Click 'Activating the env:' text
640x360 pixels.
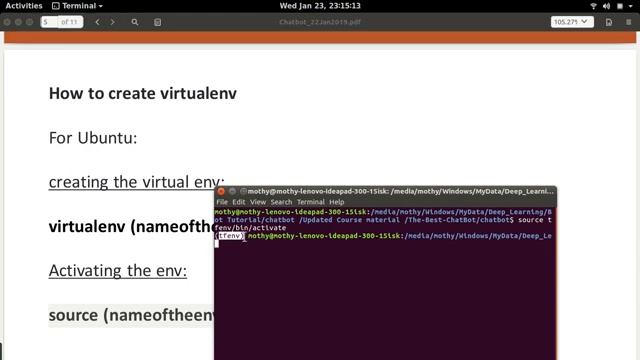118,271
